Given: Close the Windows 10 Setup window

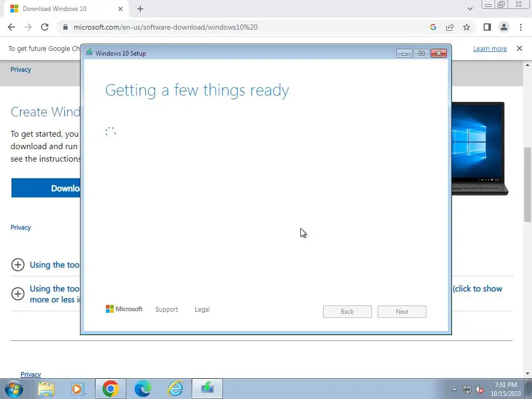Looking at the screenshot, I should click(438, 54).
